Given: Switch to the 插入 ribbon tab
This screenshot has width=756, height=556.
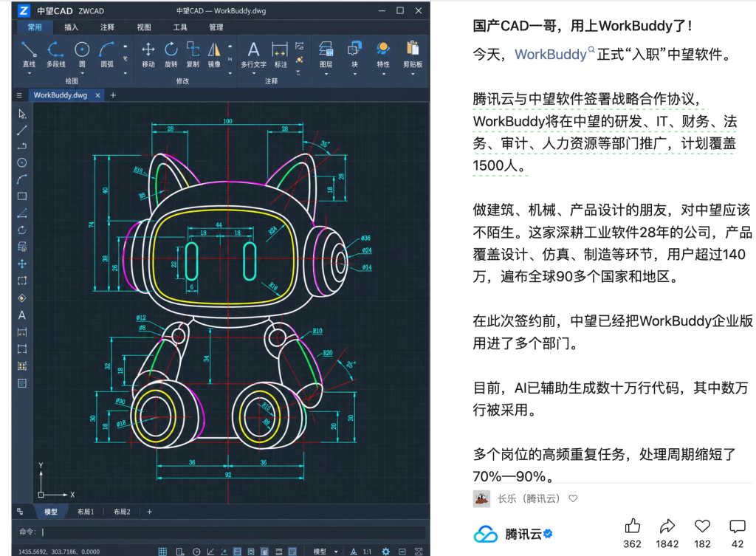Looking at the screenshot, I should tap(71, 27).
